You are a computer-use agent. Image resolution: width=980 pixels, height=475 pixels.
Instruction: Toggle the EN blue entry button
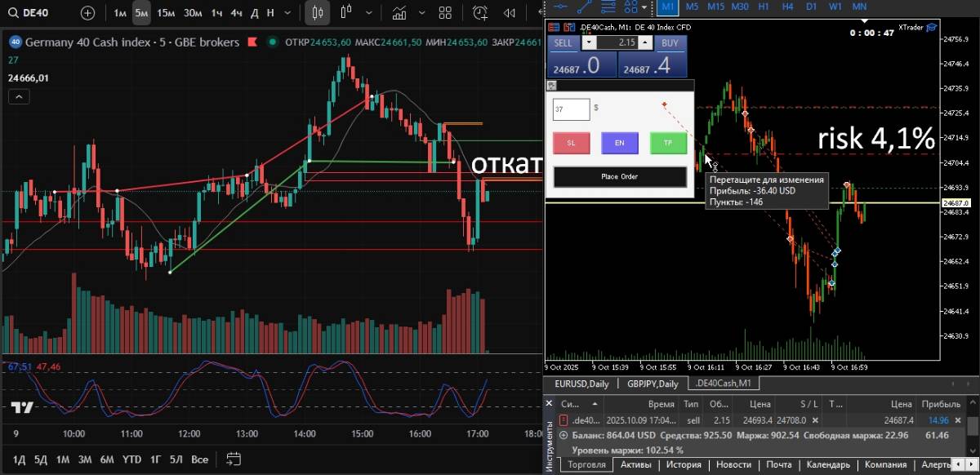point(620,143)
